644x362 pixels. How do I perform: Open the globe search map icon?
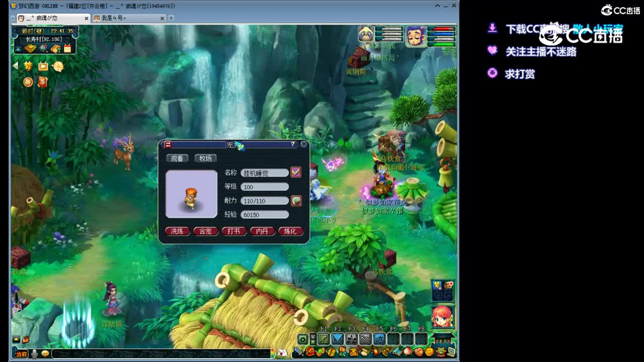click(x=44, y=48)
